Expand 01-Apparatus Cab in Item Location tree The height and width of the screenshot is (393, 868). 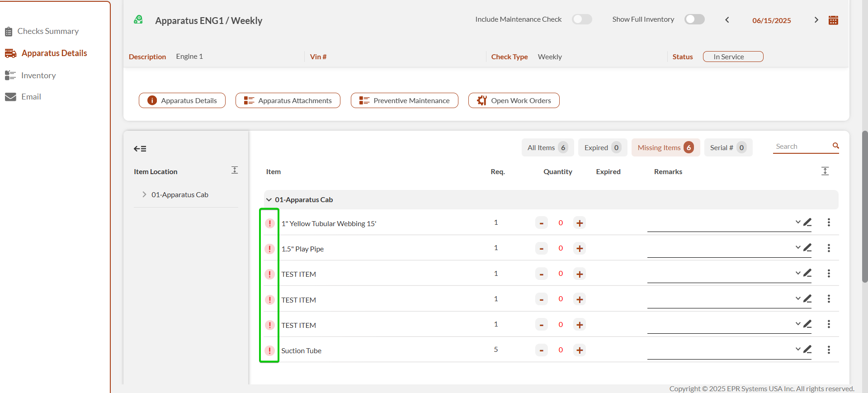(x=144, y=194)
